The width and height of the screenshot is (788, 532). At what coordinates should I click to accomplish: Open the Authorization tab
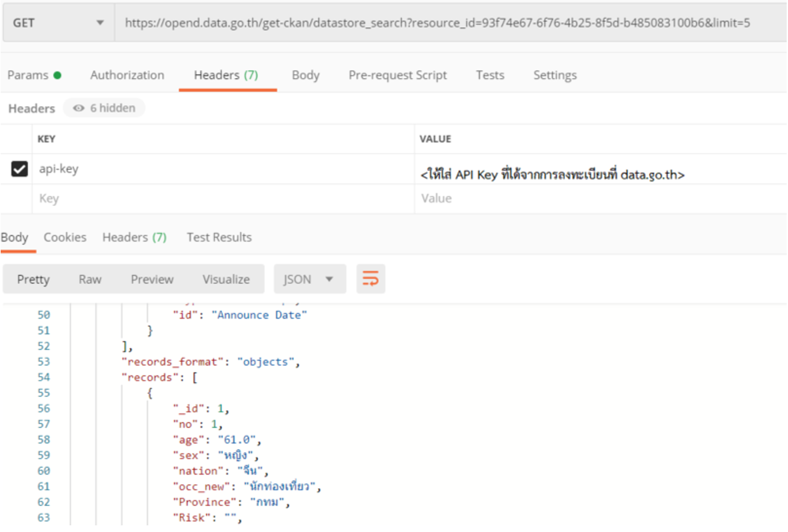tap(127, 75)
